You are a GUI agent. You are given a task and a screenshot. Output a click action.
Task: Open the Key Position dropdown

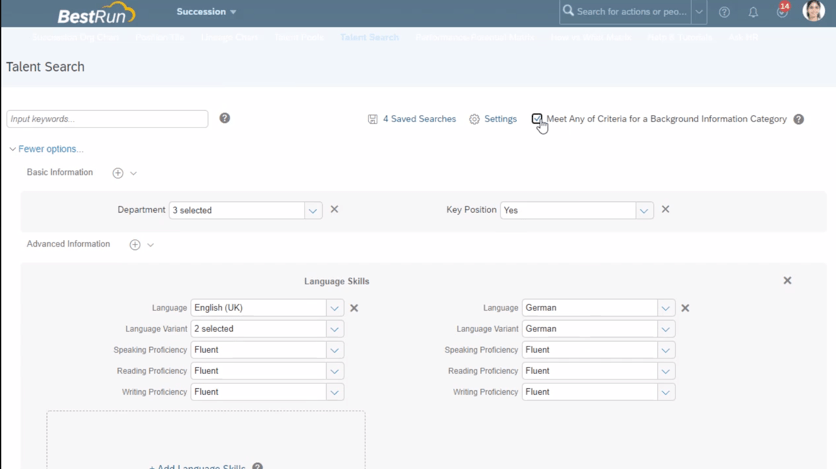643,211
